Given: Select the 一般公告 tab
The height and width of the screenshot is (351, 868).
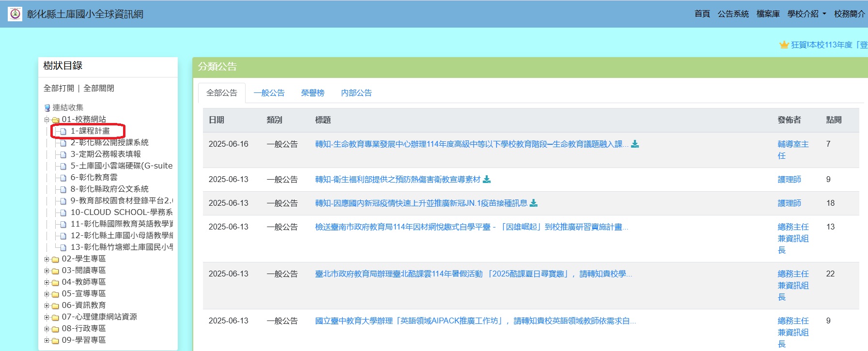Looking at the screenshot, I should pyautogui.click(x=269, y=93).
